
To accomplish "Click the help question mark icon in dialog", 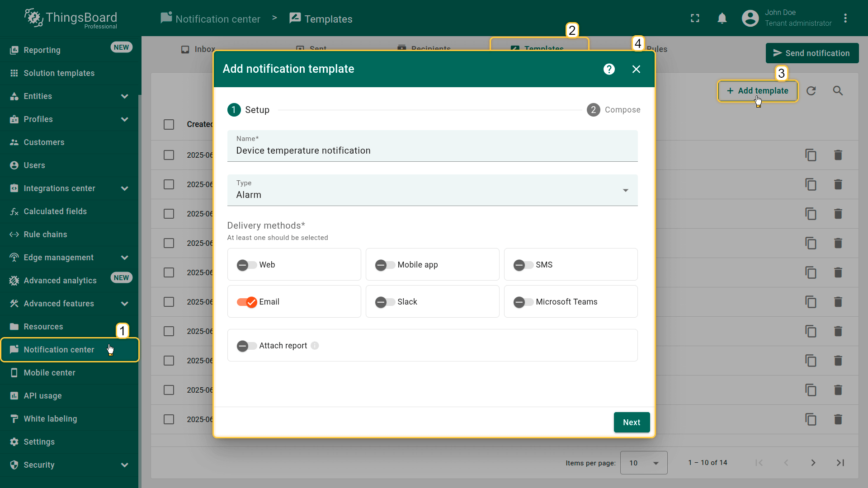I will [x=609, y=69].
